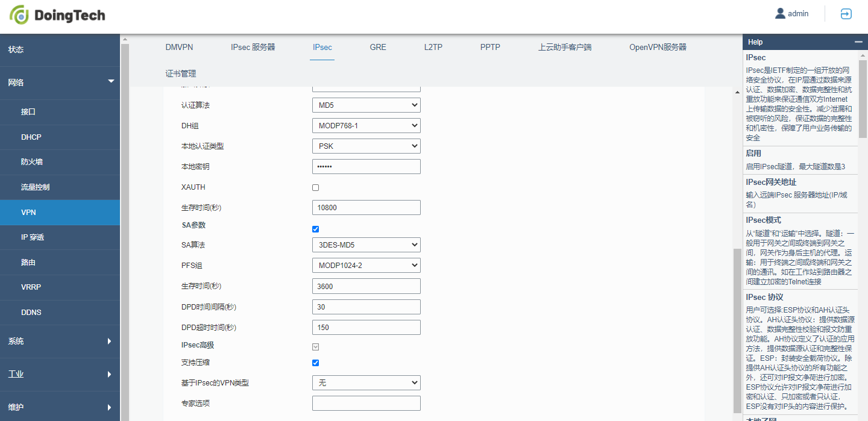Click the IPsec模式 help heading
The image size is (868, 421).
tap(763, 220)
